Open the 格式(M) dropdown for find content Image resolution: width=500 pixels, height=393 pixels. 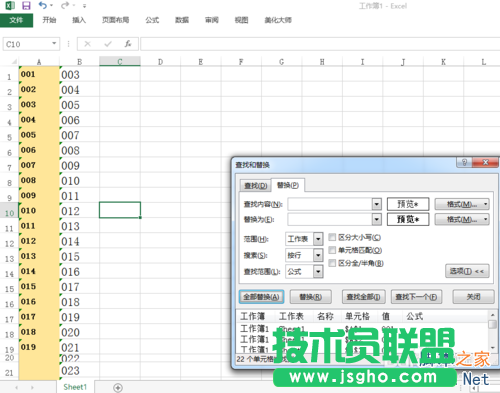462,204
